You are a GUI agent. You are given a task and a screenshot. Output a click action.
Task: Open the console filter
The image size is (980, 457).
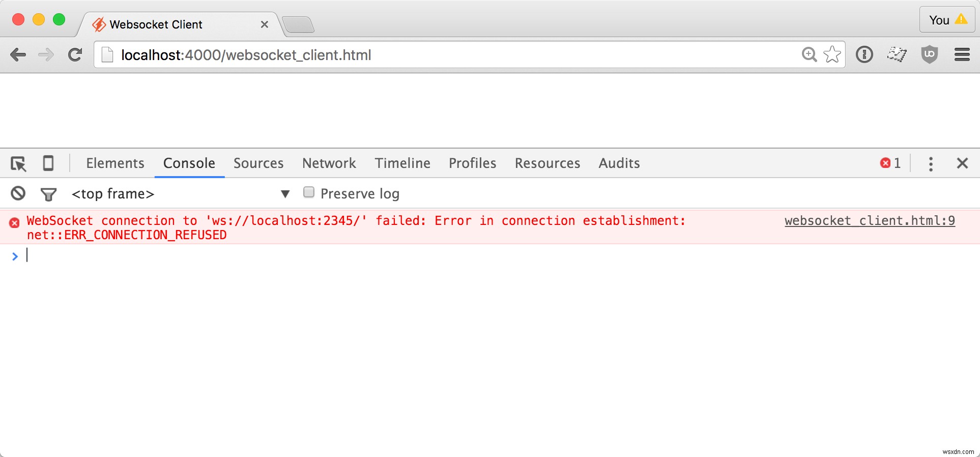pos(48,194)
